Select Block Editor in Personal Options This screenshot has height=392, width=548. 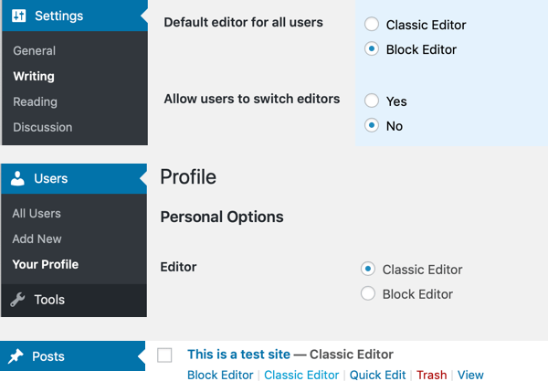coord(368,293)
